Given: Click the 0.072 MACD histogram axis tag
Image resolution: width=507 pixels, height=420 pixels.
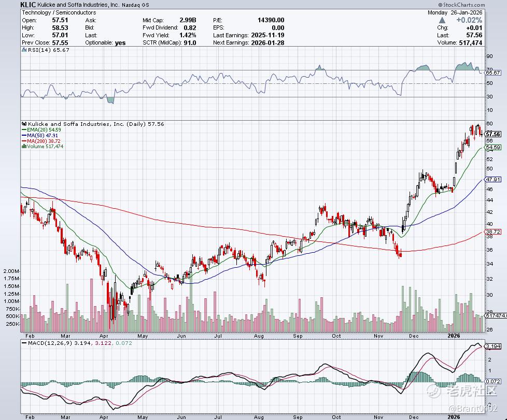Looking at the screenshot, I should pos(493,381).
